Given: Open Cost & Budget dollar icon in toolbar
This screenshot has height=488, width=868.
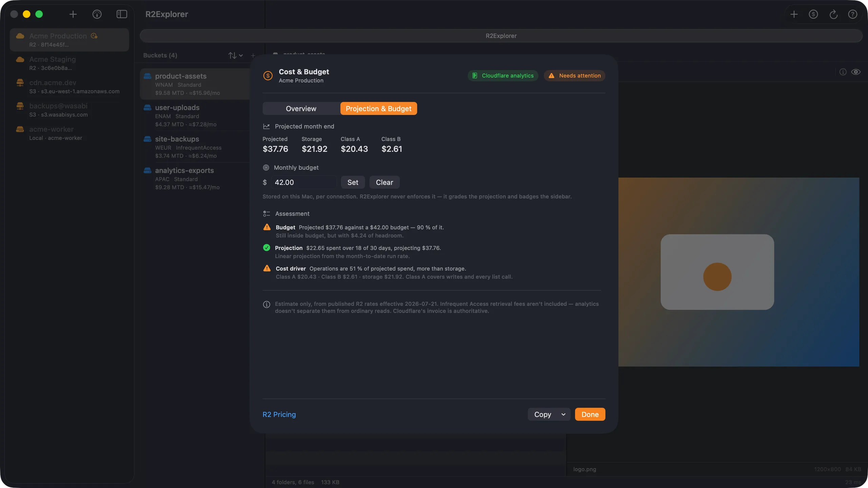Looking at the screenshot, I should point(813,14).
